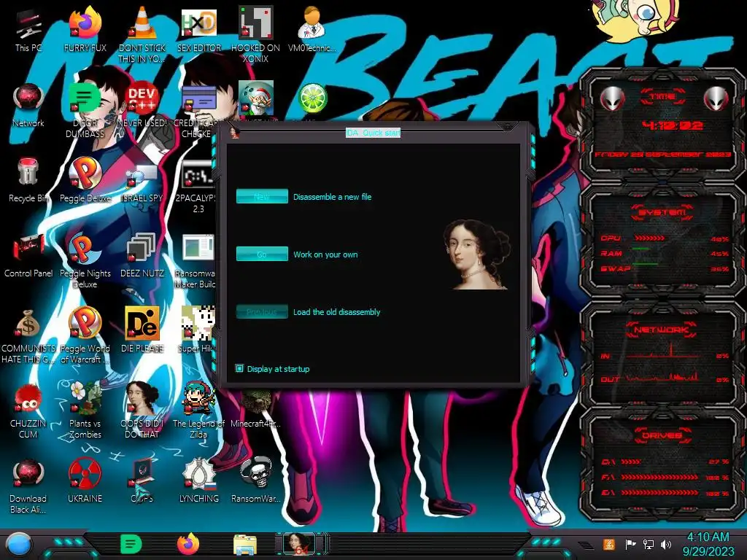Viewport: 747px width, 560px height.
Task: Toggle the Display at startup checkbox
Action: pos(239,368)
